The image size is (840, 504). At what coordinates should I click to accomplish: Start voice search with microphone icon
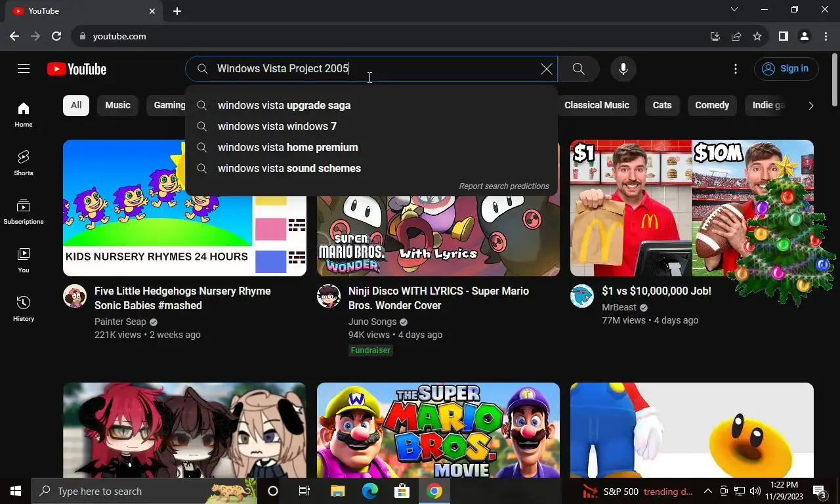(x=623, y=69)
